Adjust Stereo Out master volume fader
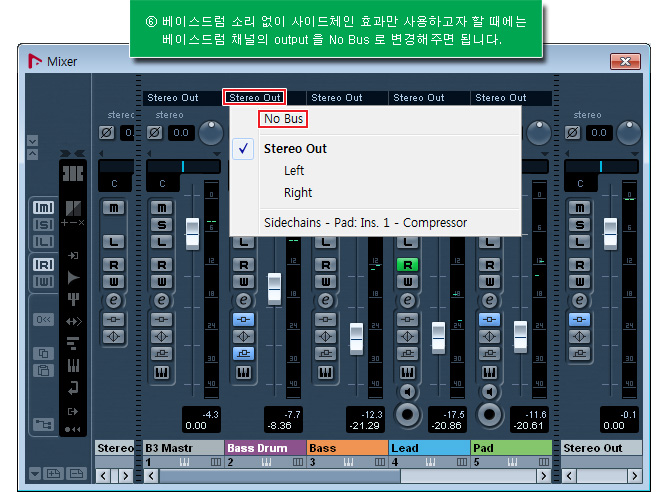 (610, 234)
